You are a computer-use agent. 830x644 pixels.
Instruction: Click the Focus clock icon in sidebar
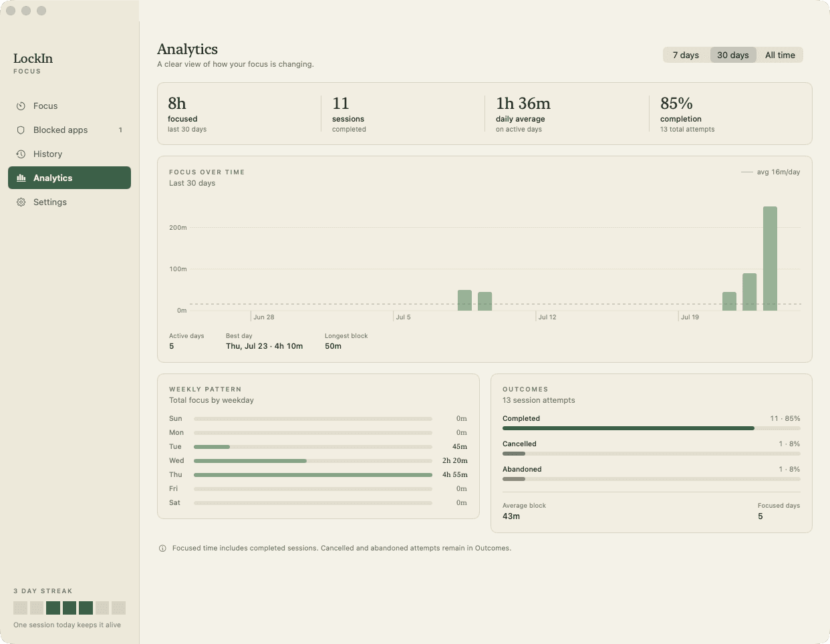[x=21, y=106]
